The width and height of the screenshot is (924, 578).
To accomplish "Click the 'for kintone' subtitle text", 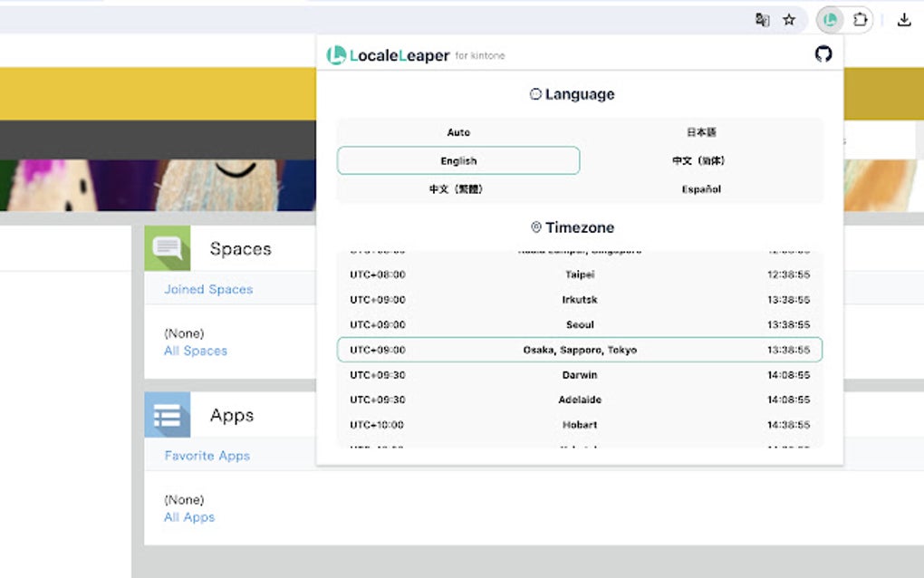I will click(480, 55).
